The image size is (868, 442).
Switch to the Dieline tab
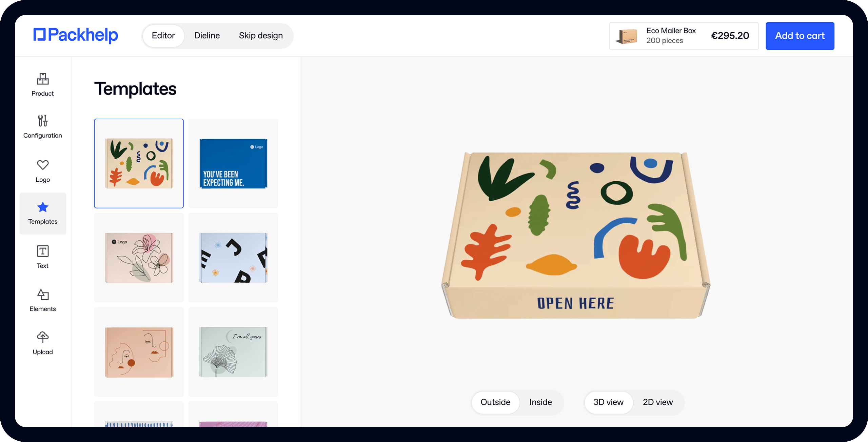tap(207, 36)
